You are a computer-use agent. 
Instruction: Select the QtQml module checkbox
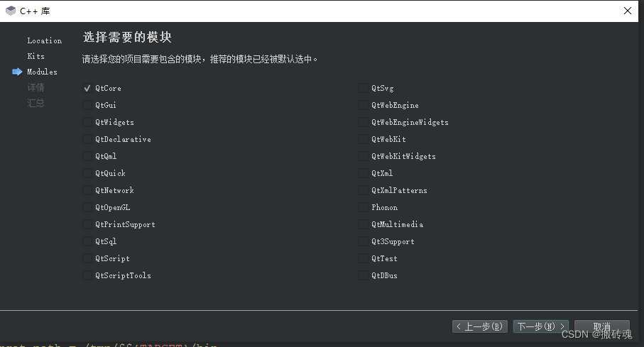(87, 156)
